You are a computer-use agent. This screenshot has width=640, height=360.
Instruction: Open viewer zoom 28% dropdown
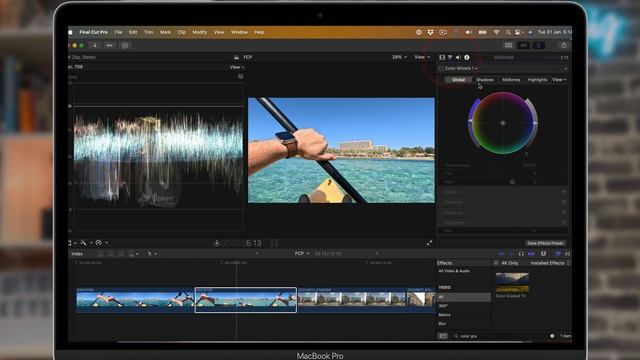click(x=399, y=57)
